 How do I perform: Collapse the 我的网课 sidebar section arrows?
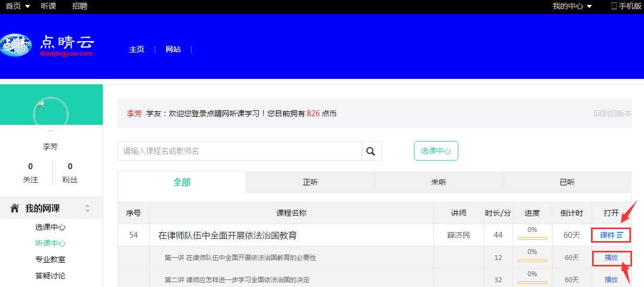pos(87,209)
